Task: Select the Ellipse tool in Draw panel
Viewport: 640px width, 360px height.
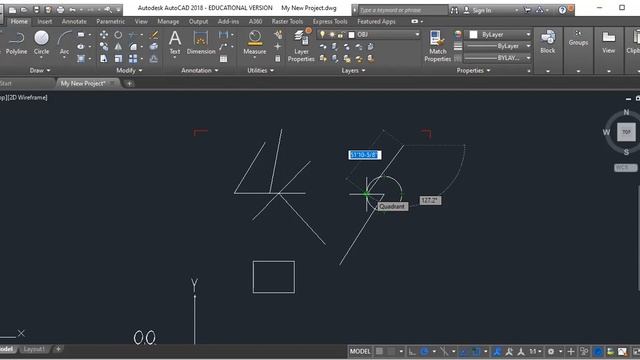Action: 81,47
